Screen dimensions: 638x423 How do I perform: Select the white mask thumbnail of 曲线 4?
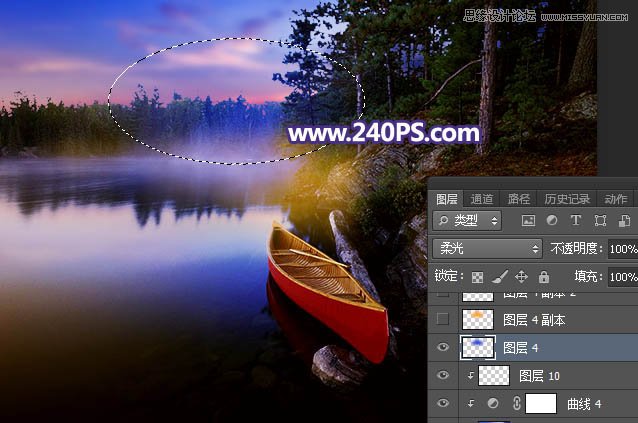(541, 403)
